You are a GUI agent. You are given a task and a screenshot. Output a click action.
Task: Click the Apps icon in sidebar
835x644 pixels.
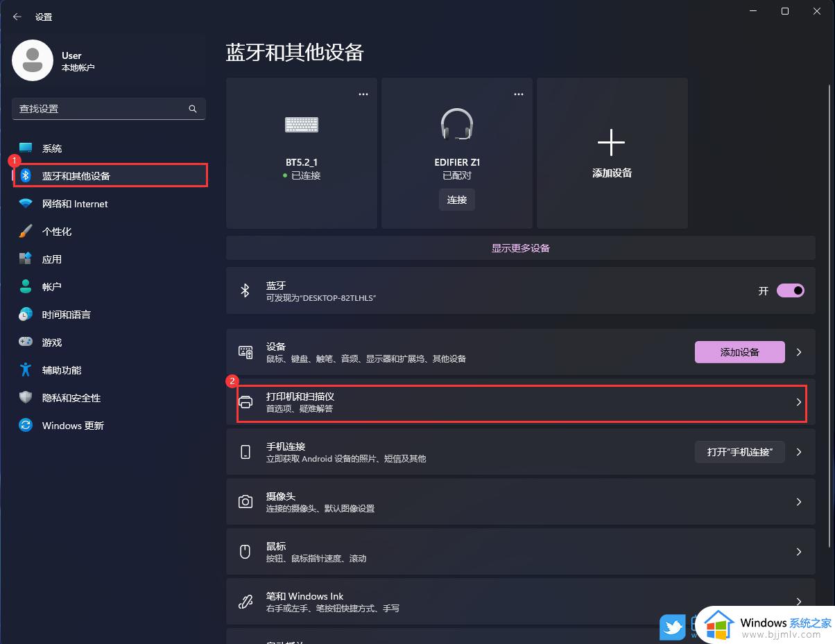pyautogui.click(x=26, y=259)
